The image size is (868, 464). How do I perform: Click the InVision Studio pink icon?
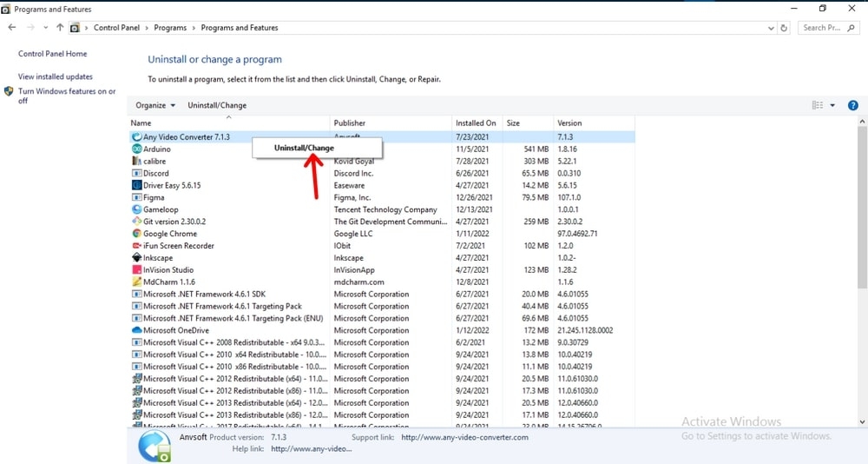pyautogui.click(x=137, y=270)
